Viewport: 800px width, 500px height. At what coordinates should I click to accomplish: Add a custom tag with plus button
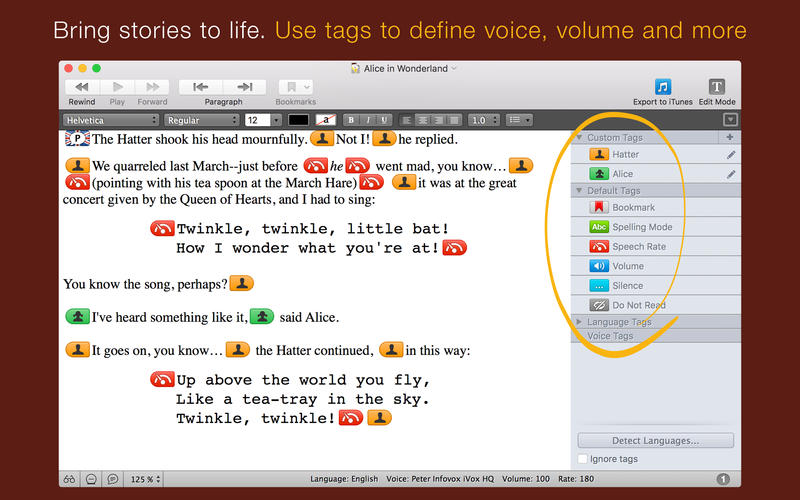point(730,137)
